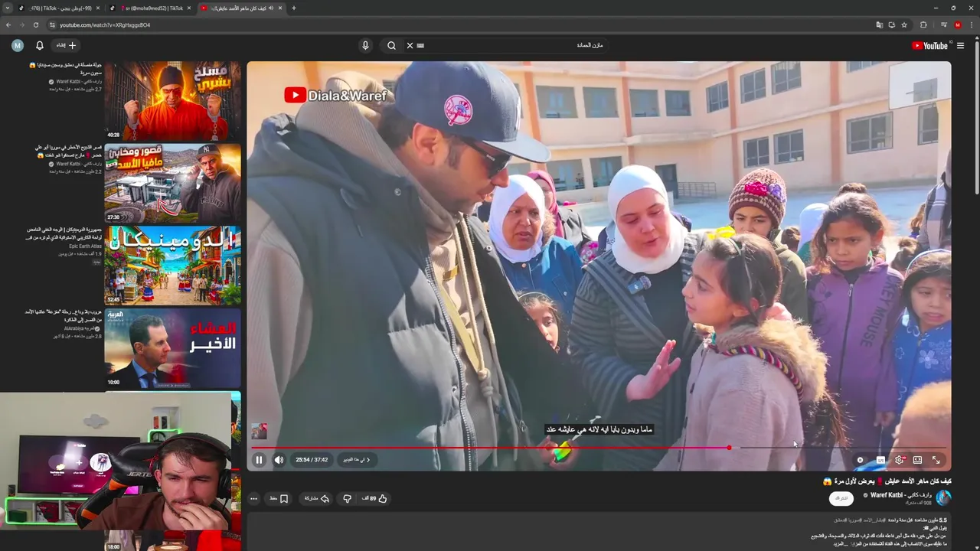Open YouTube hamburger guide menu
The height and width of the screenshot is (551, 980).
pos(960,46)
